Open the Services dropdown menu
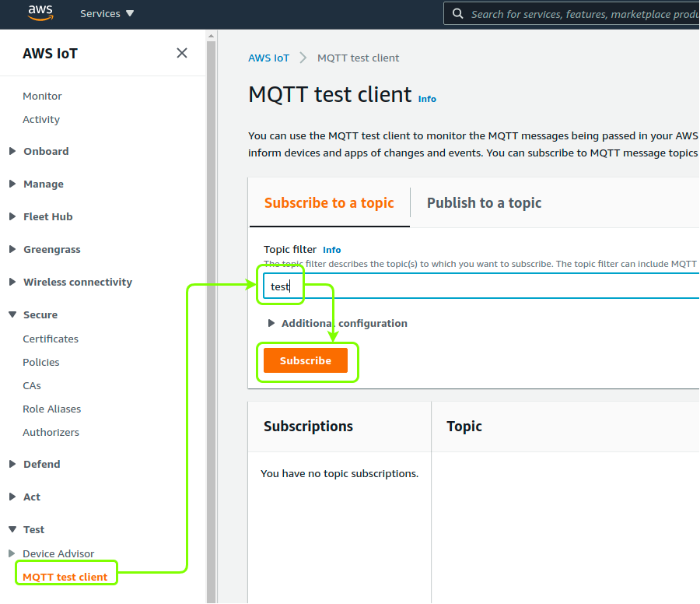 click(107, 13)
